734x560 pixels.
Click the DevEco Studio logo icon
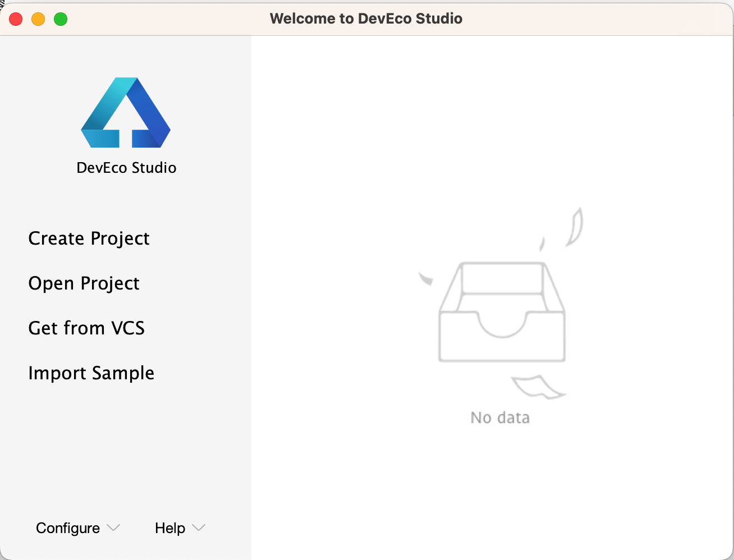point(126,113)
